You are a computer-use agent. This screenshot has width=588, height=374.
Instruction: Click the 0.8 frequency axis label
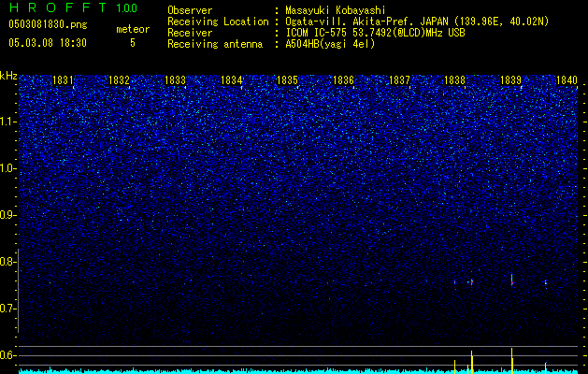click(7, 262)
